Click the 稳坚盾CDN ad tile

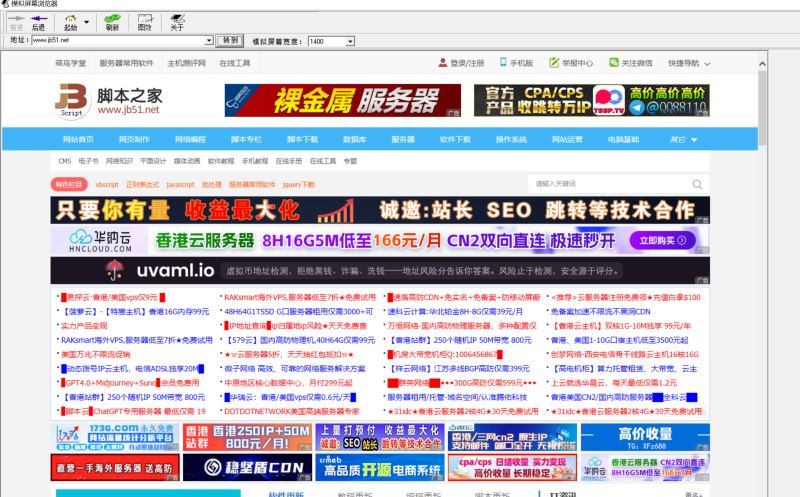247,467
